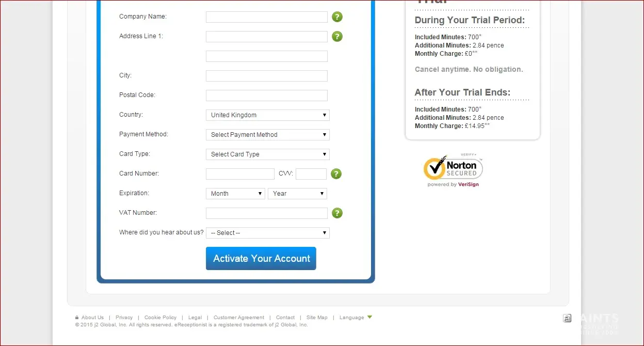Open the Select Payment Method dropdown
644x346 pixels.
pyautogui.click(x=267, y=135)
